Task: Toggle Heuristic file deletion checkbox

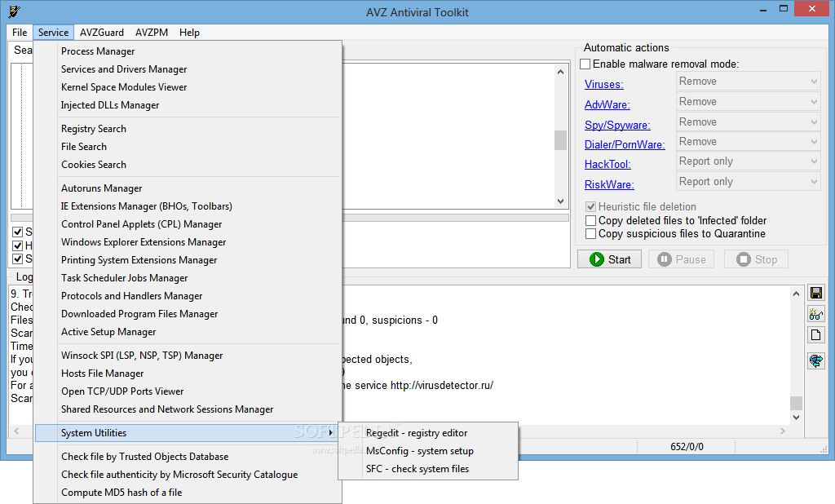Action: point(590,206)
